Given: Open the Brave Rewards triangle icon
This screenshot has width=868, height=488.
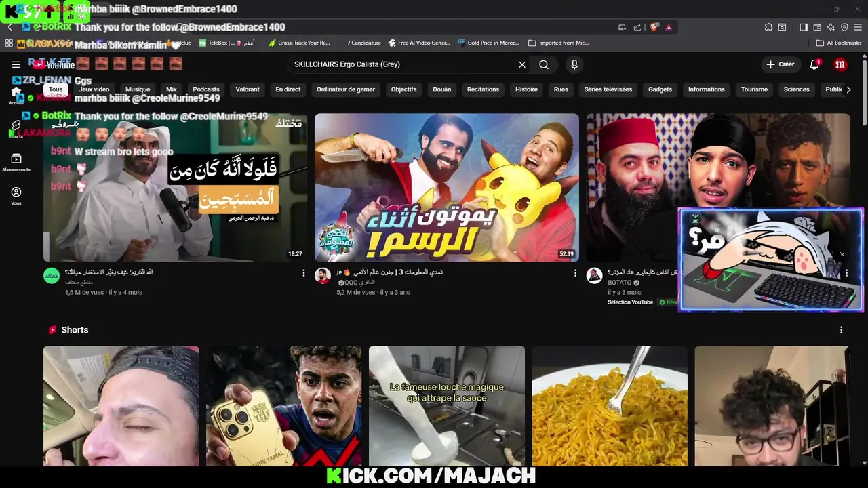Looking at the screenshot, I should [x=669, y=27].
